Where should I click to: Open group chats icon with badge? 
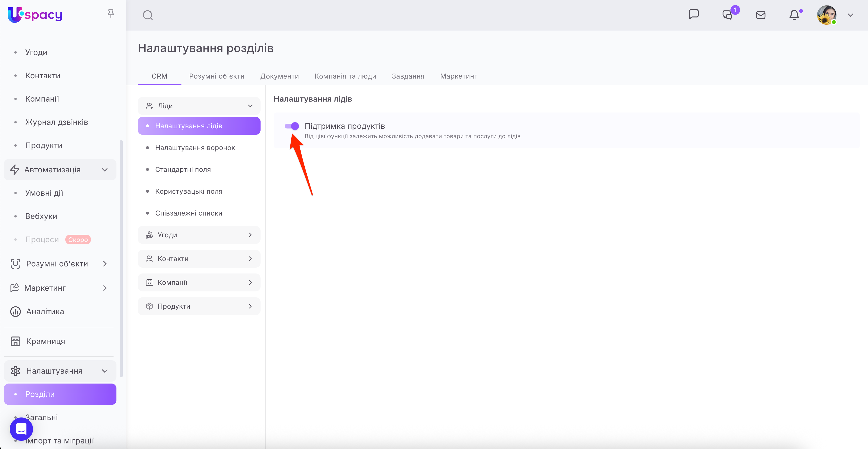click(x=727, y=15)
